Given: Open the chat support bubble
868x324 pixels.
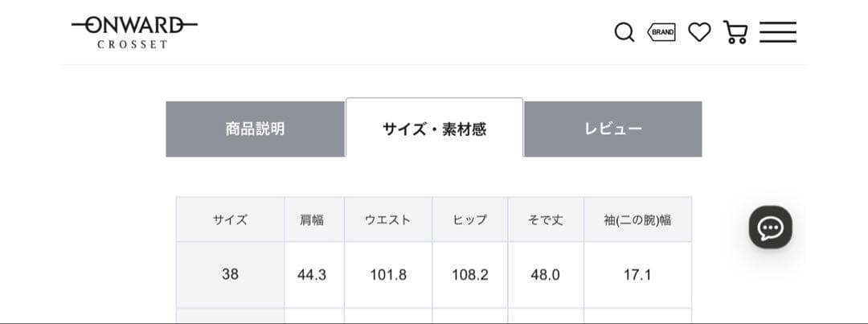Looking at the screenshot, I should coord(770,228).
